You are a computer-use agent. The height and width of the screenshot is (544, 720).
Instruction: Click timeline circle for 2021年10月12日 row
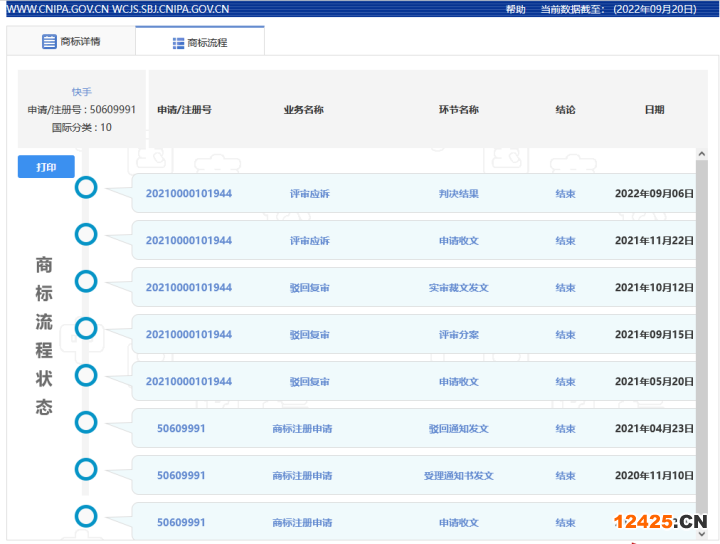[86, 281]
